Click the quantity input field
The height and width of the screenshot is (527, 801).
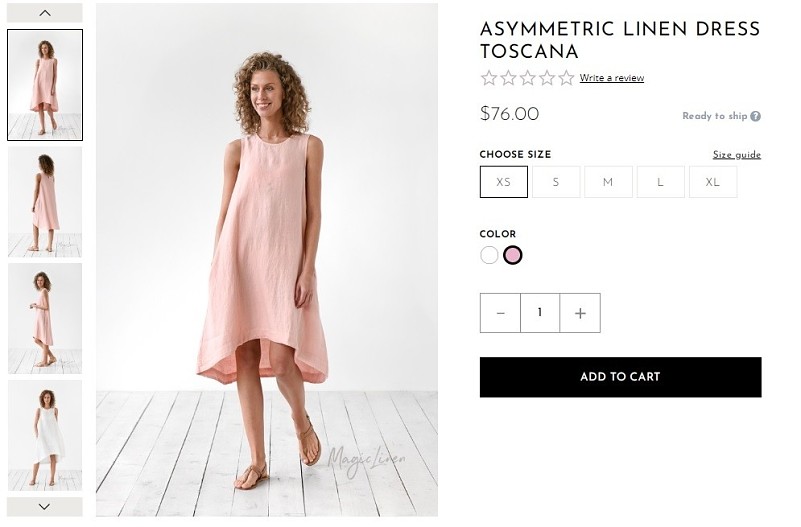(540, 313)
